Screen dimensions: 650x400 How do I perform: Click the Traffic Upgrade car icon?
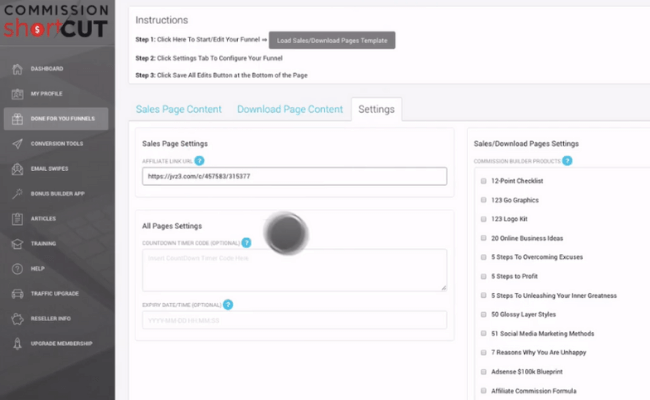tap(17, 293)
